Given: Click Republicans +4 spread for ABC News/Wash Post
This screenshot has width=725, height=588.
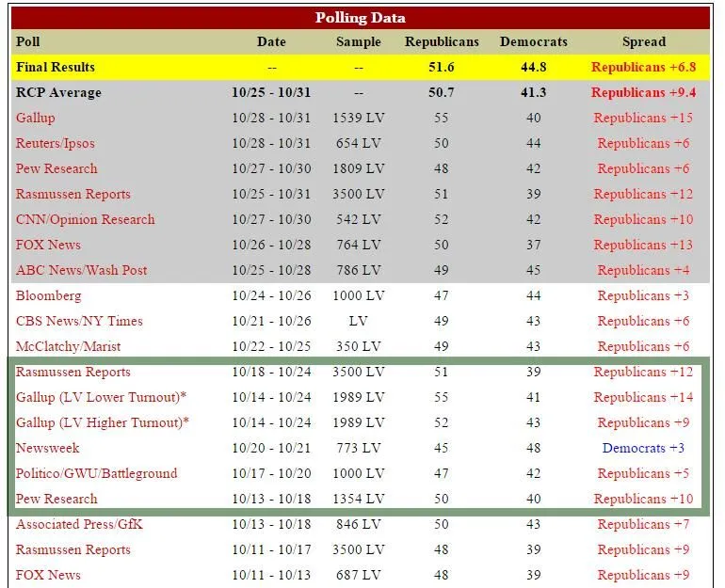Looking at the screenshot, I should click(x=643, y=270).
